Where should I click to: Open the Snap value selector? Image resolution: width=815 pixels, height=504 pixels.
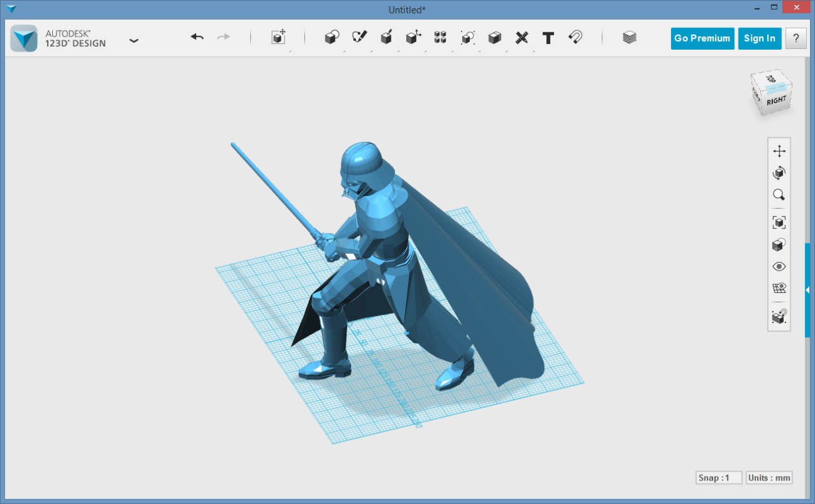pyautogui.click(x=719, y=478)
